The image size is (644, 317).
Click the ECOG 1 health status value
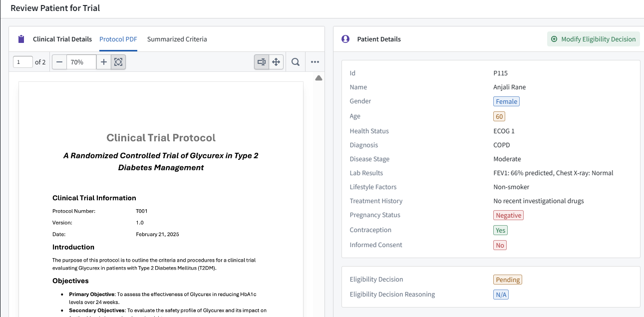coord(504,131)
